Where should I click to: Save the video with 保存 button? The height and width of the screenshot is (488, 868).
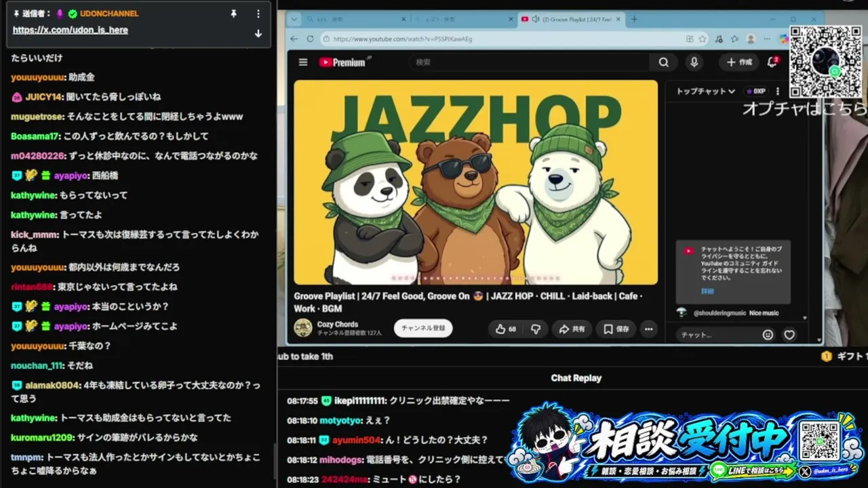[x=616, y=329]
